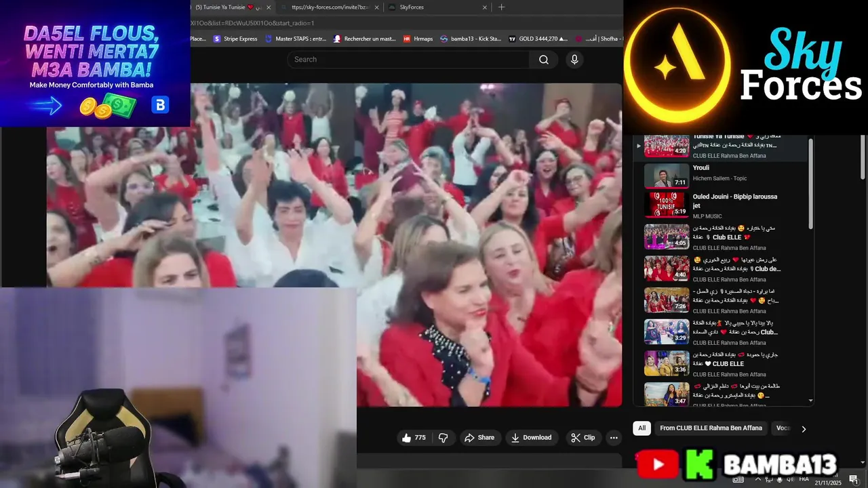Click the YouTube search magnifier button
This screenshot has width=868, height=488.
[x=544, y=60]
